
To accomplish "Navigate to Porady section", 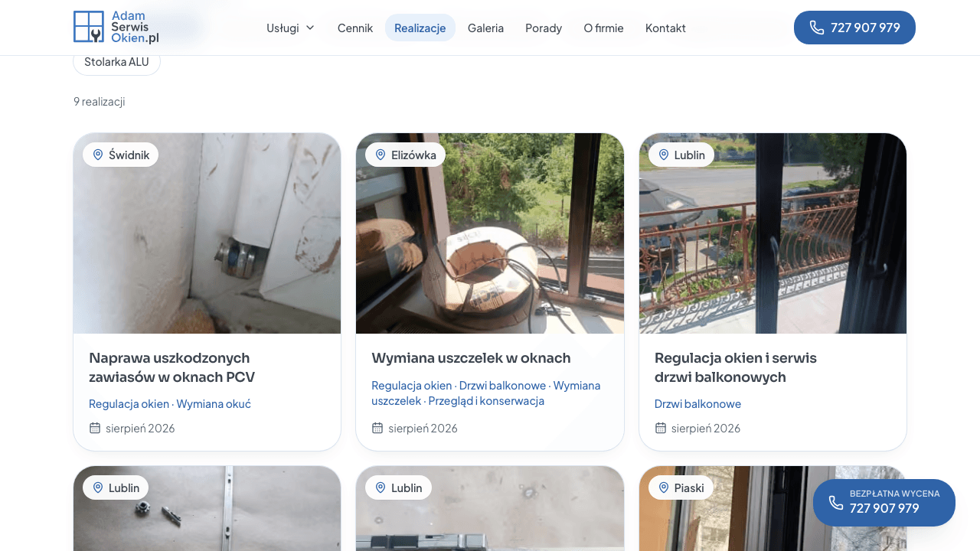I will pyautogui.click(x=544, y=28).
